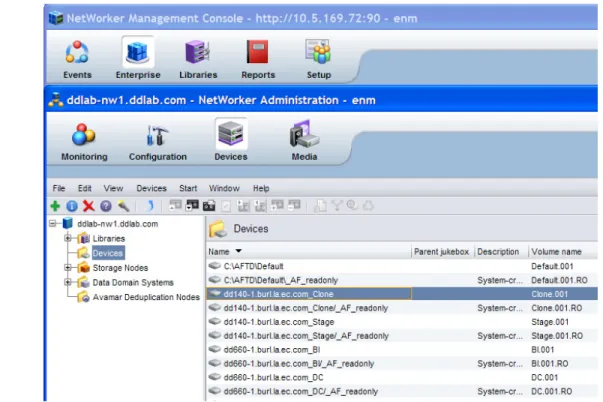Click the Devices folder icon in panel header
Screen dimensions: 603x402
pyautogui.click(x=218, y=229)
